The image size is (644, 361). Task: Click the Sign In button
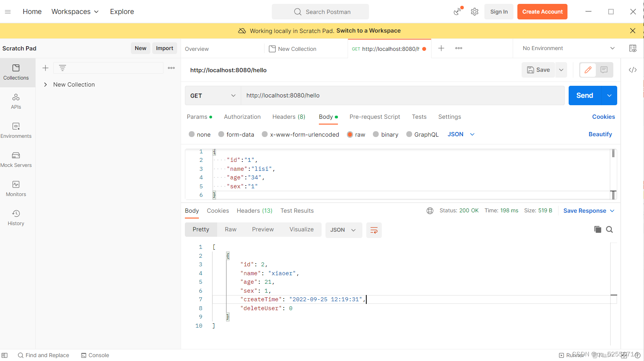499,12
